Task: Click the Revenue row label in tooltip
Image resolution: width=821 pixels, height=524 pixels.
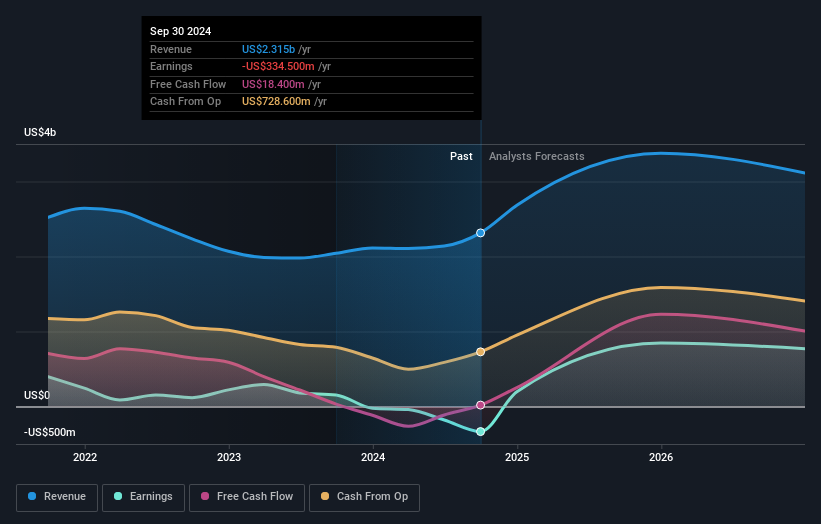Action: [x=171, y=49]
